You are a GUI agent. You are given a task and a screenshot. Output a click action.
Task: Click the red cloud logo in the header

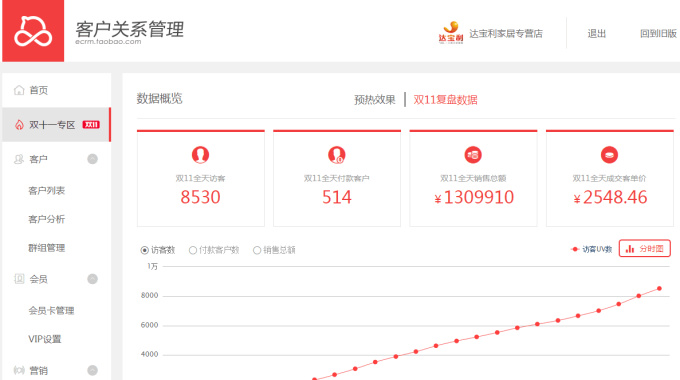(33, 31)
